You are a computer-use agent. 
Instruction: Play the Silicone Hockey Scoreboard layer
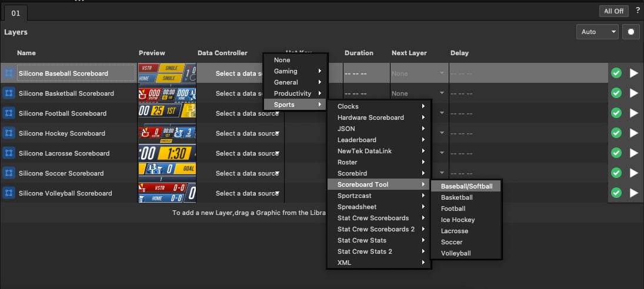(x=634, y=133)
